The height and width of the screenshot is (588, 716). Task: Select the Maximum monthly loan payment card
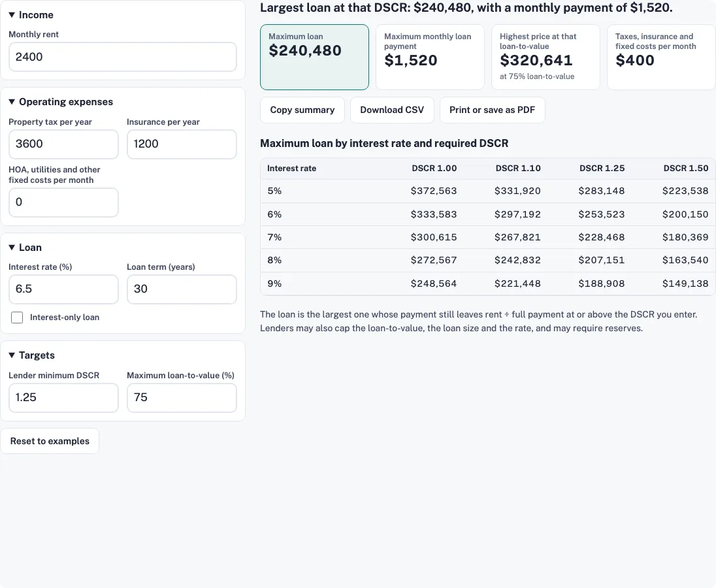tap(430, 57)
